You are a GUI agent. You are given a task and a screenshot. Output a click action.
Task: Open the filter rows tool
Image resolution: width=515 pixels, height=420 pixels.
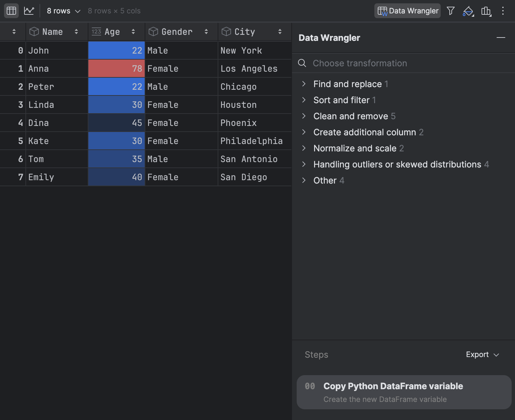450,10
